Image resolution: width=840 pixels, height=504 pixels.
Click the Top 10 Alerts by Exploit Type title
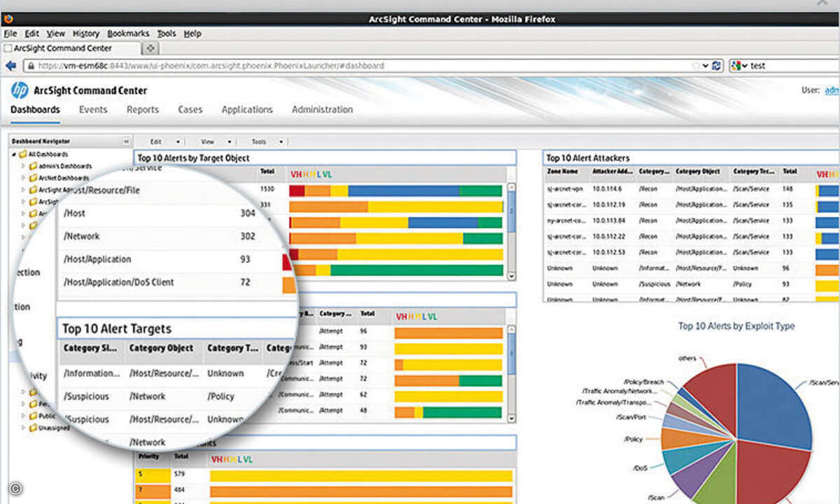pyautogui.click(x=736, y=326)
